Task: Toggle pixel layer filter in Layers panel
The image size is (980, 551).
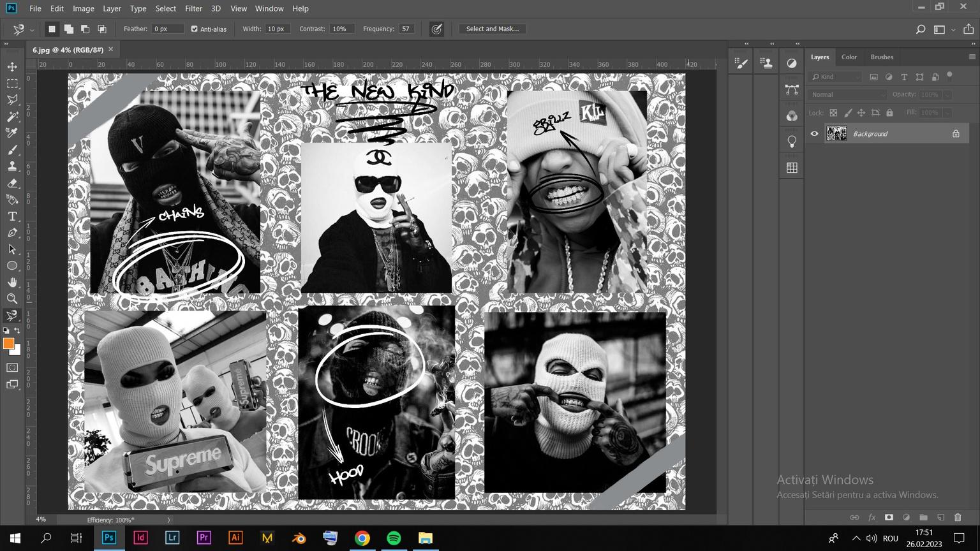Action: click(873, 77)
